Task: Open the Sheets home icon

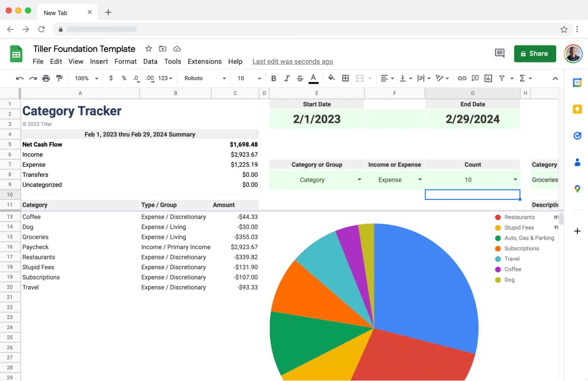Action: (16, 54)
